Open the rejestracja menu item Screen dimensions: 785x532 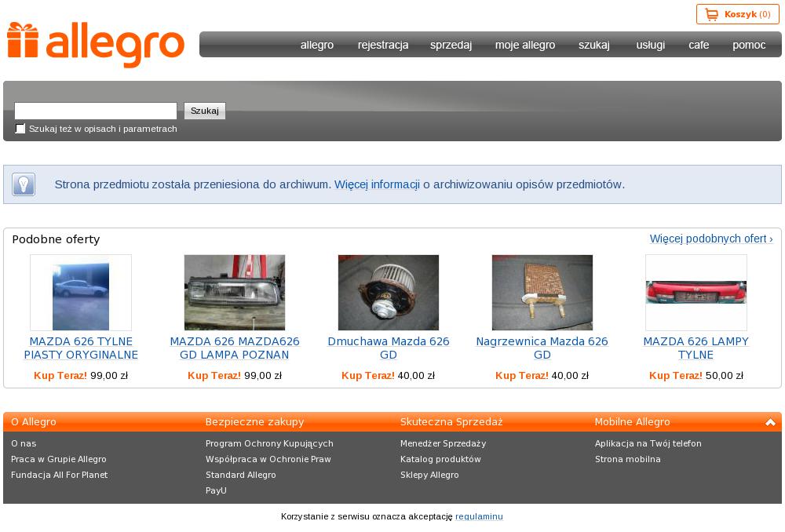coord(383,45)
